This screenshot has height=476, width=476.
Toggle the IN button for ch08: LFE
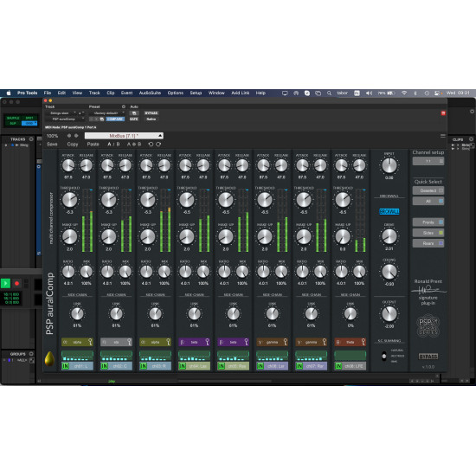(x=338, y=366)
